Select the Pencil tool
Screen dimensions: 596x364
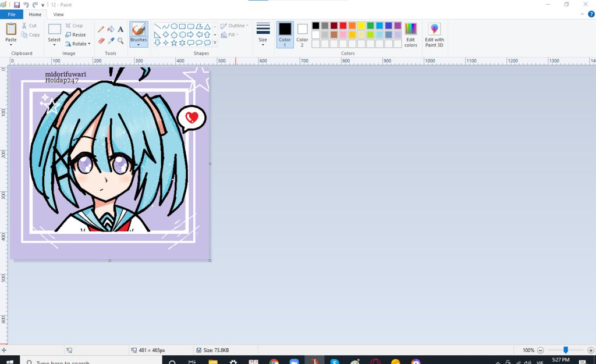coord(101,30)
